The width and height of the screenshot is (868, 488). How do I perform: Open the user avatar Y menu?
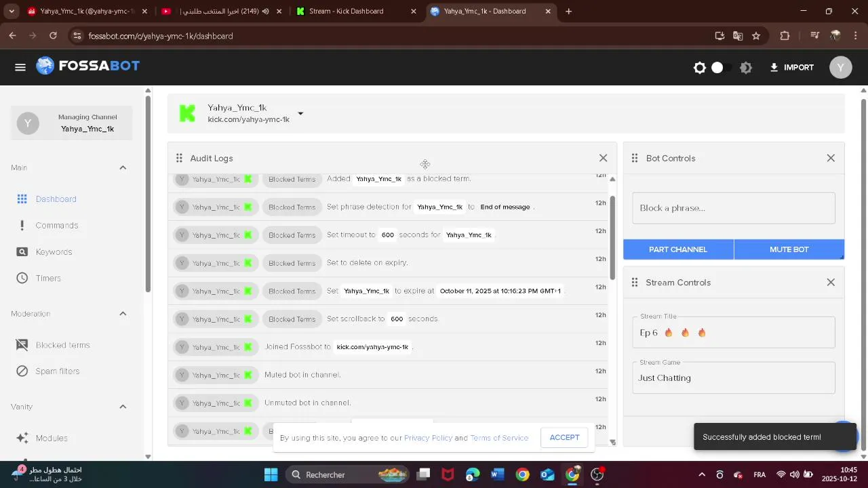[x=841, y=68]
